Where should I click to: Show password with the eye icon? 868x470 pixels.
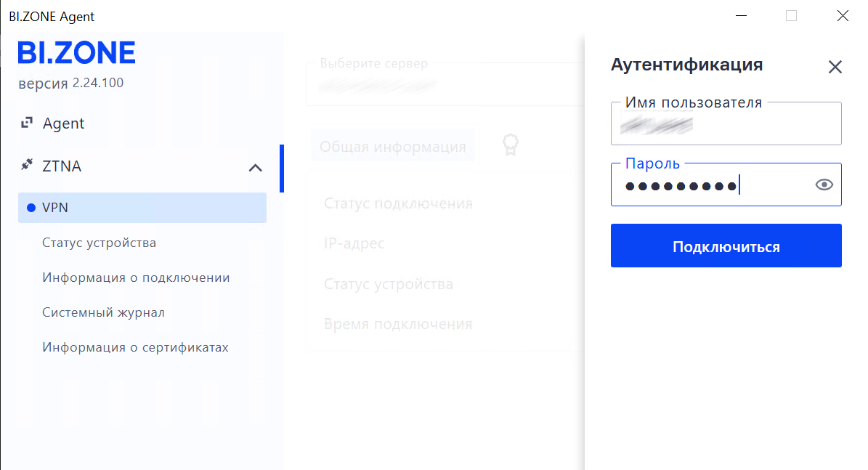[824, 185]
